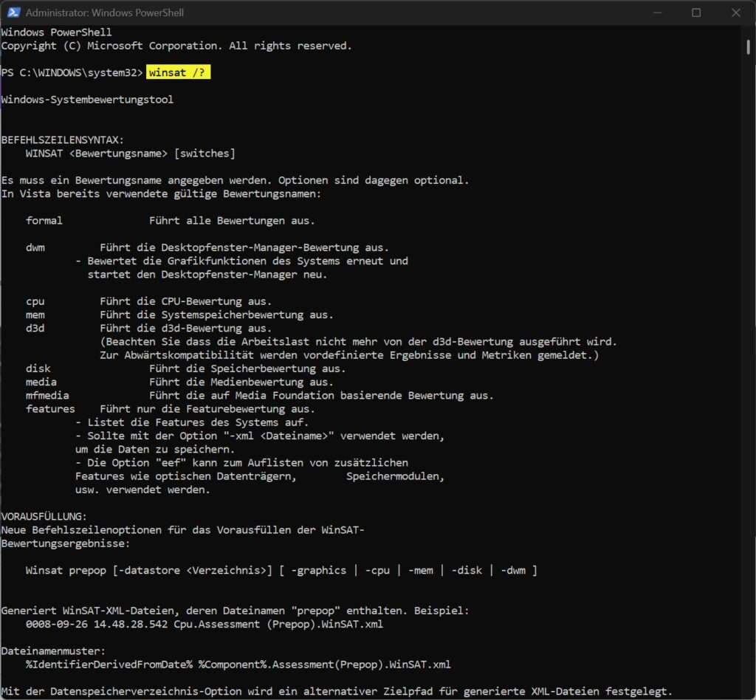Click the 'Dateinamenmuster:' heading
This screenshot has height=700, width=756.
53,651
